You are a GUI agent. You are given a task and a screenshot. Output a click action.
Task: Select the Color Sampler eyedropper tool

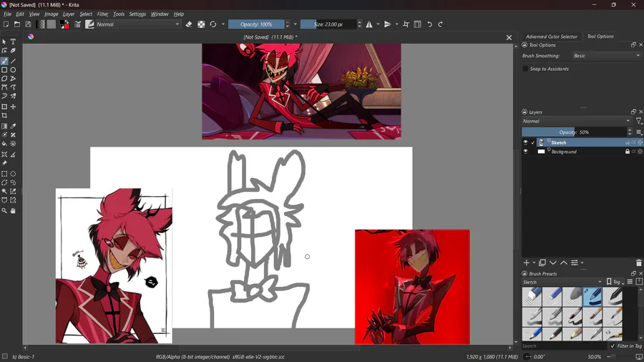(x=13, y=127)
